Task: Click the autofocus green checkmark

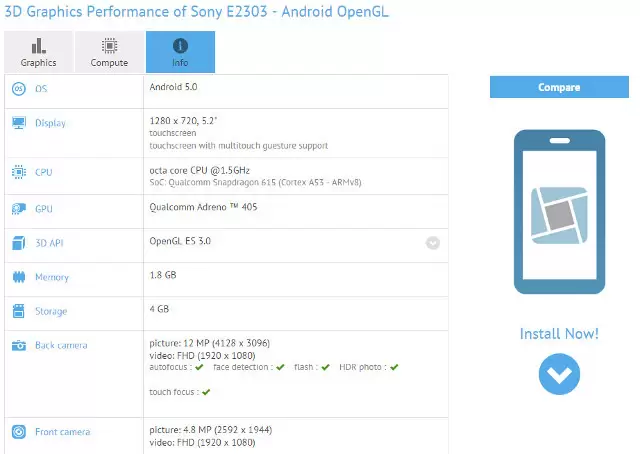Action: tap(199, 367)
